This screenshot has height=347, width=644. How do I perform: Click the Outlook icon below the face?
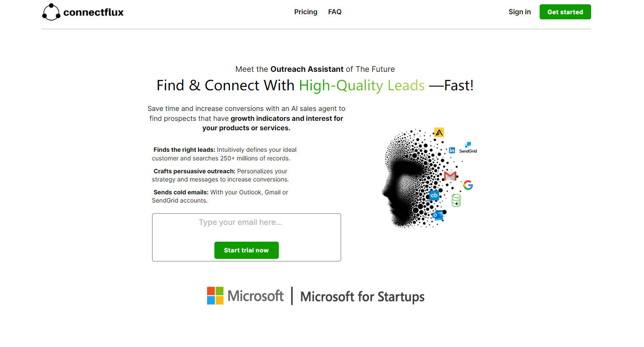(x=437, y=215)
